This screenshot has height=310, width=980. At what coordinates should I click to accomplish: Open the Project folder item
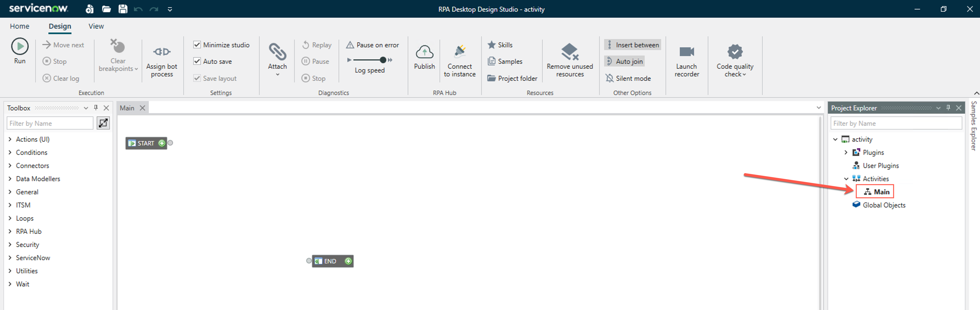point(512,78)
